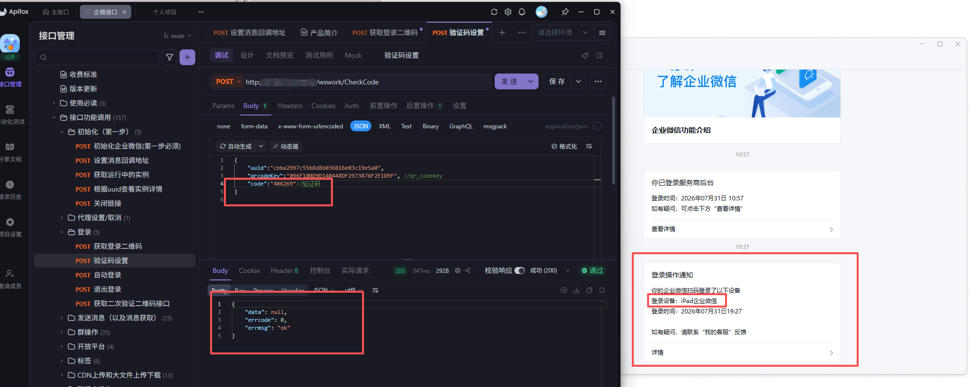Image resolution: width=980 pixels, height=387 pixels.
Task: Open the 发送 button dropdown arrow
Action: coord(531,81)
